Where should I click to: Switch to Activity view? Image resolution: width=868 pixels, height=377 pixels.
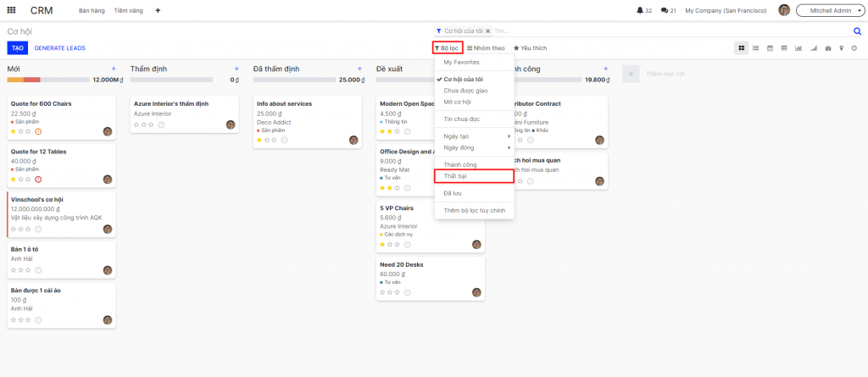(x=854, y=48)
